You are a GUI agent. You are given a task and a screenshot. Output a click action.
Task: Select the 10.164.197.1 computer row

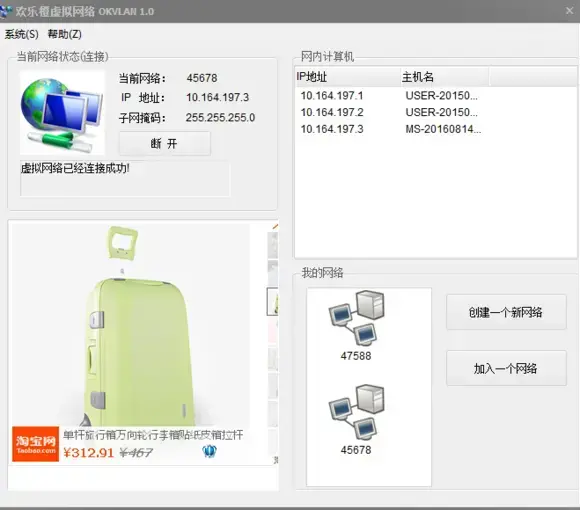(x=435, y=96)
